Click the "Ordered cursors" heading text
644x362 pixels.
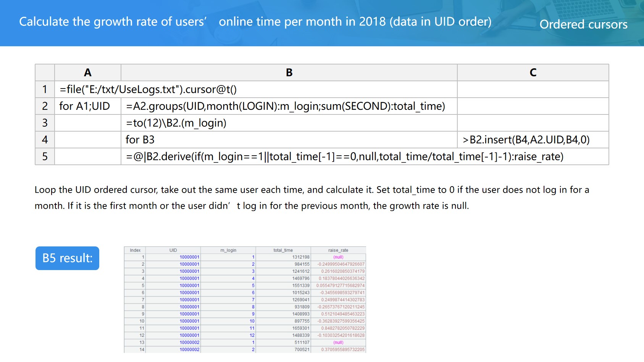[x=583, y=24]
